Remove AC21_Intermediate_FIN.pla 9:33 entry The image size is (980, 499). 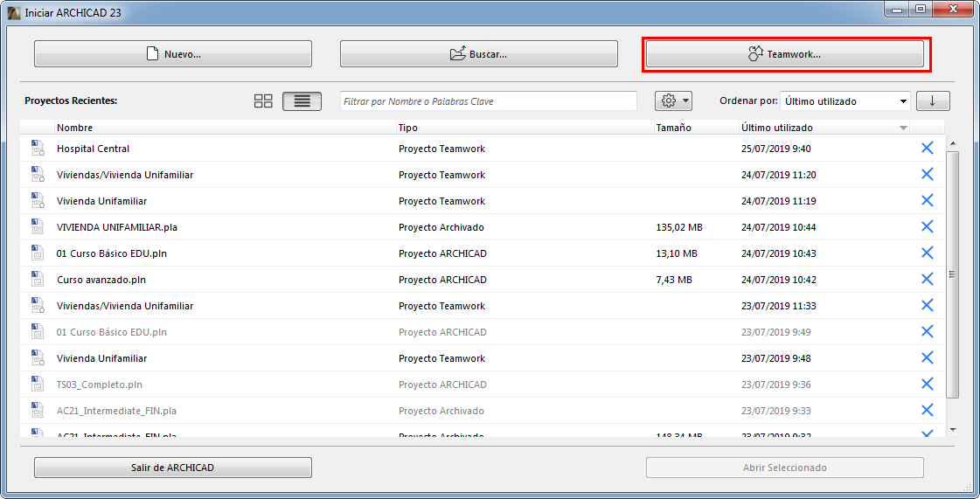tap(928, 411)
